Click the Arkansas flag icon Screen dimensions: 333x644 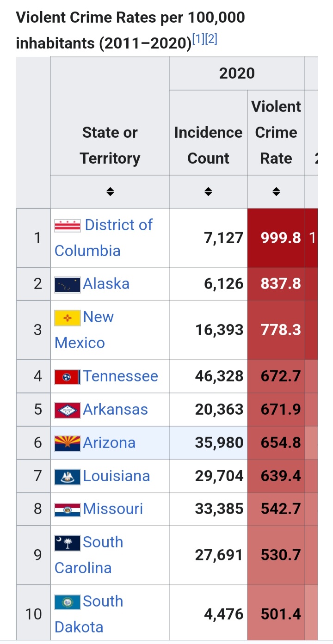point(68,409)
